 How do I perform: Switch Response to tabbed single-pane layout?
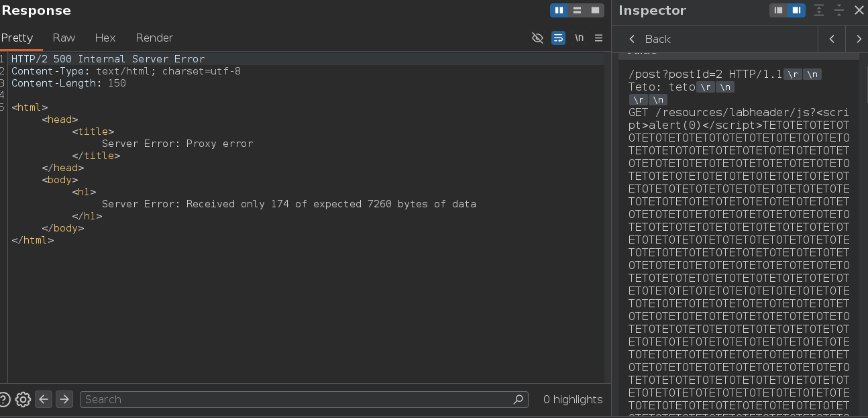[x=595, y=10]
